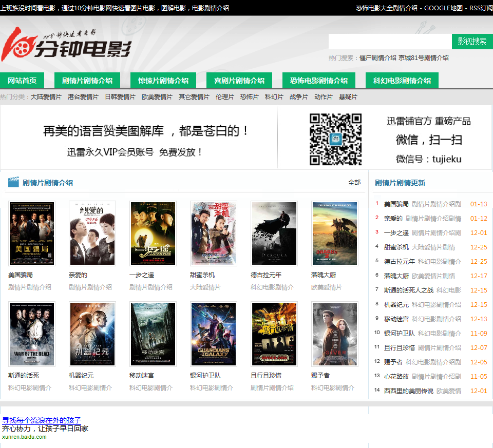This screenshot has width=493, height=448.
Task: Open 心花路放 in the update list
Action: click(396, 377)
